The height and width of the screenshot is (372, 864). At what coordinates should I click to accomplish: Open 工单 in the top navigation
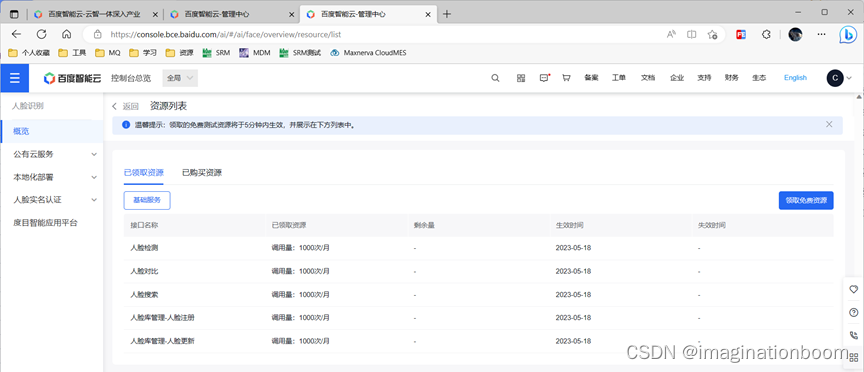tap(619, 78)
